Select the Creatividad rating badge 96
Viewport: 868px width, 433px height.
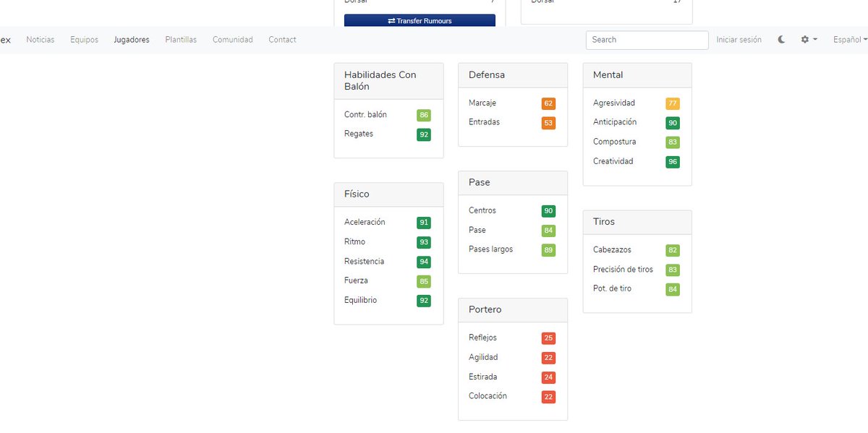(673, 162)
